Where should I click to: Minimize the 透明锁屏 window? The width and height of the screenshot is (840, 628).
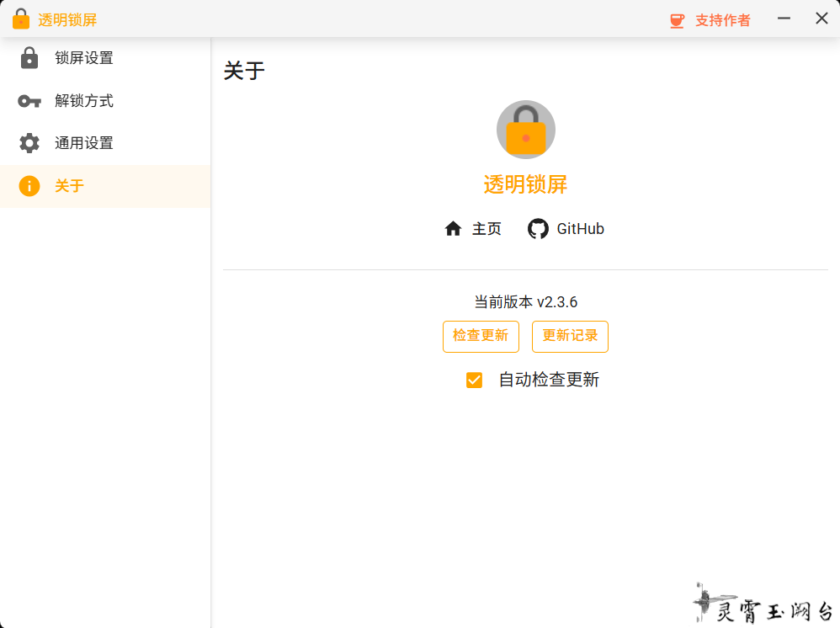(x=784, y=19)
